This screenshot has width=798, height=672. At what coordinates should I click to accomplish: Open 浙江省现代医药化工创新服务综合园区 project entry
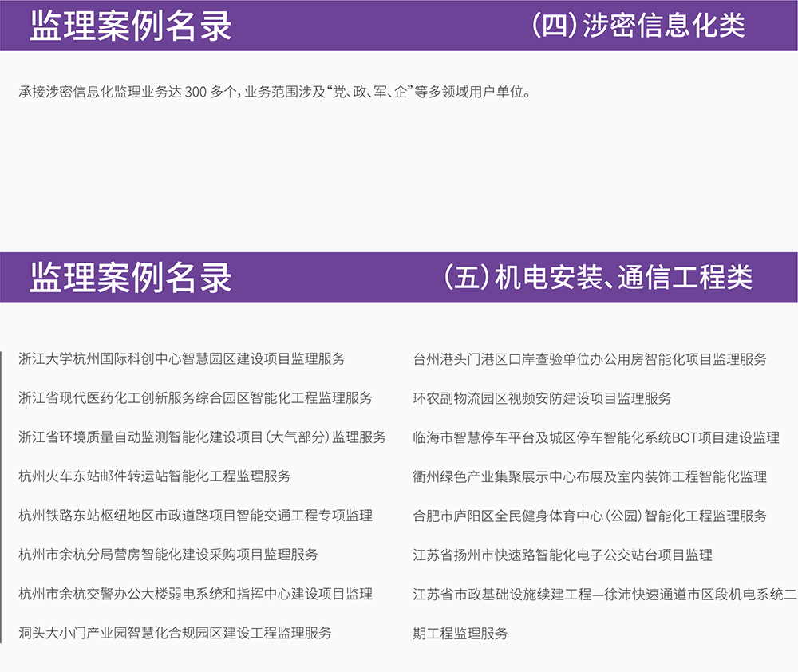coord(196,398)
